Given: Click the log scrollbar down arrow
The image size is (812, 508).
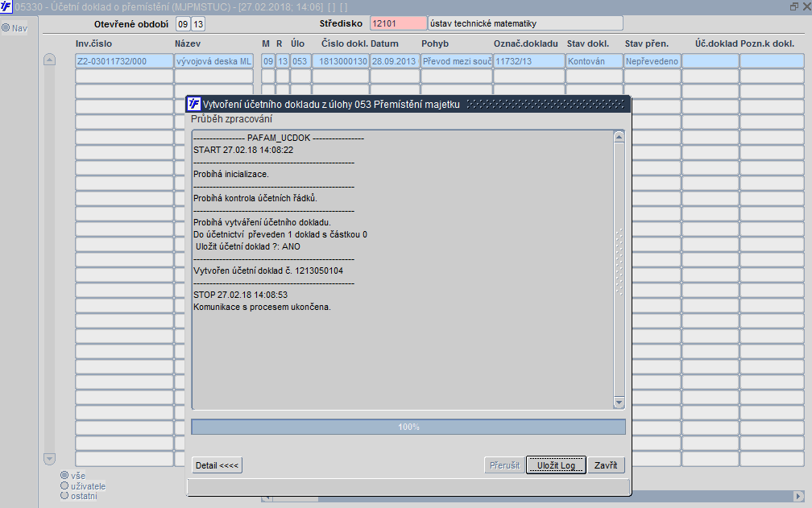Looking at the screenshot, I should (x=619, y=402).
